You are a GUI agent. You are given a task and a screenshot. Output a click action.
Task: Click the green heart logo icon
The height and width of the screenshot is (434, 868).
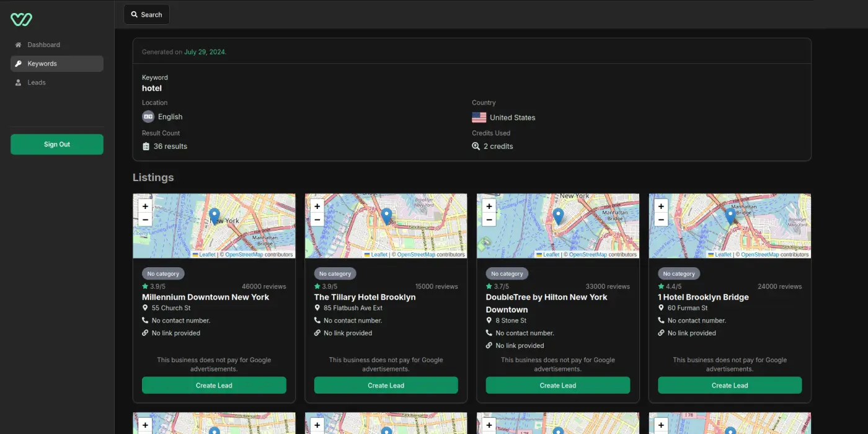point(21,19)
